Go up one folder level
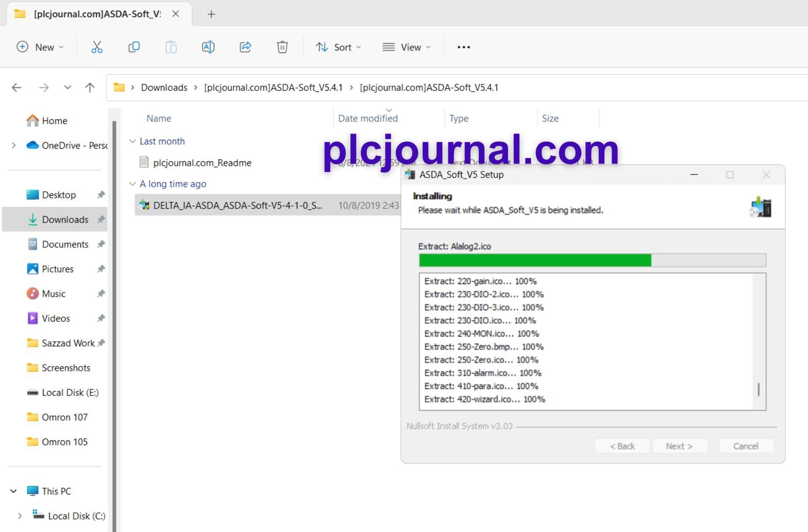 click(90, 88)
